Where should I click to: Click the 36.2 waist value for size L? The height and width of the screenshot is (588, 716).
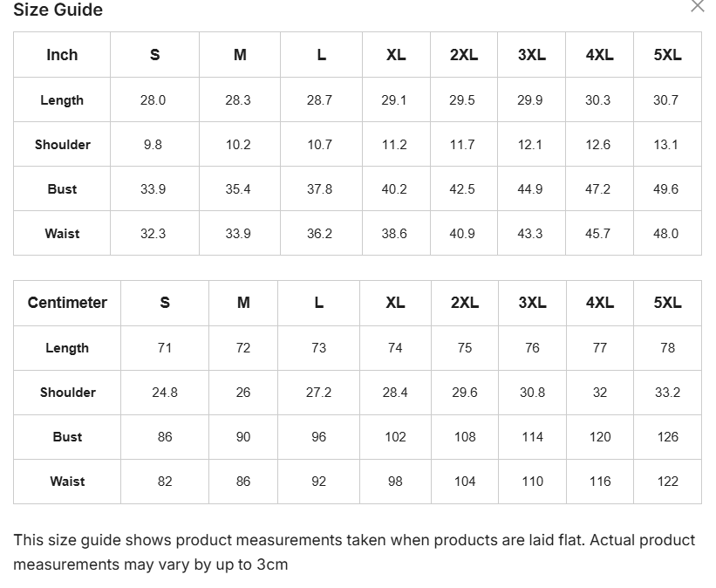click(320, 234)
